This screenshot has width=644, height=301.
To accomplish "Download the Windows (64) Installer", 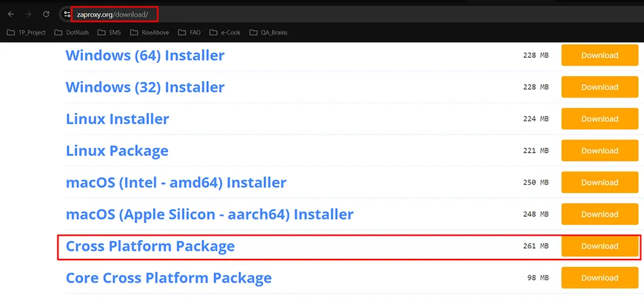I will (x=599, y=55).
